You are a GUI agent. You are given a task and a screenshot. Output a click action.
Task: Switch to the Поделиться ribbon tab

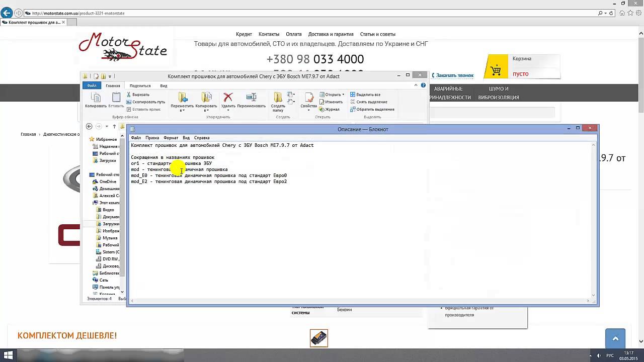click(x=140, y=85)
